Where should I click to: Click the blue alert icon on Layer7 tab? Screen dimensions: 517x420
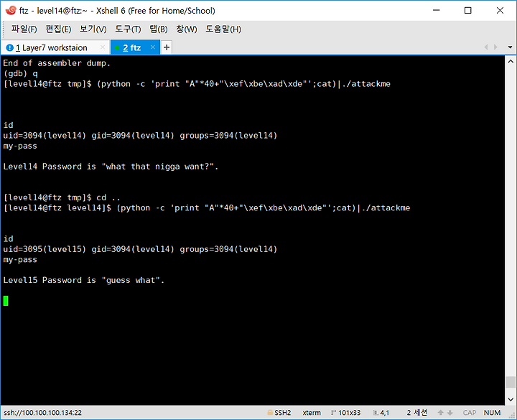pyautogui.click(x=10, y=48)
